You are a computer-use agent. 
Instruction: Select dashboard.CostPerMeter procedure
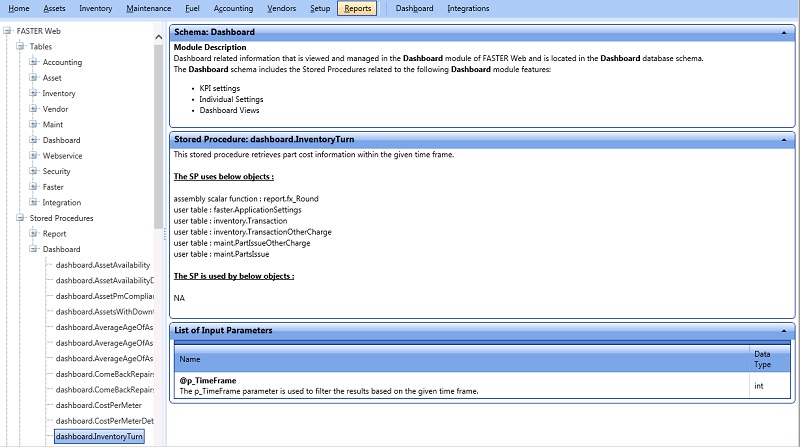click(98, 405)
